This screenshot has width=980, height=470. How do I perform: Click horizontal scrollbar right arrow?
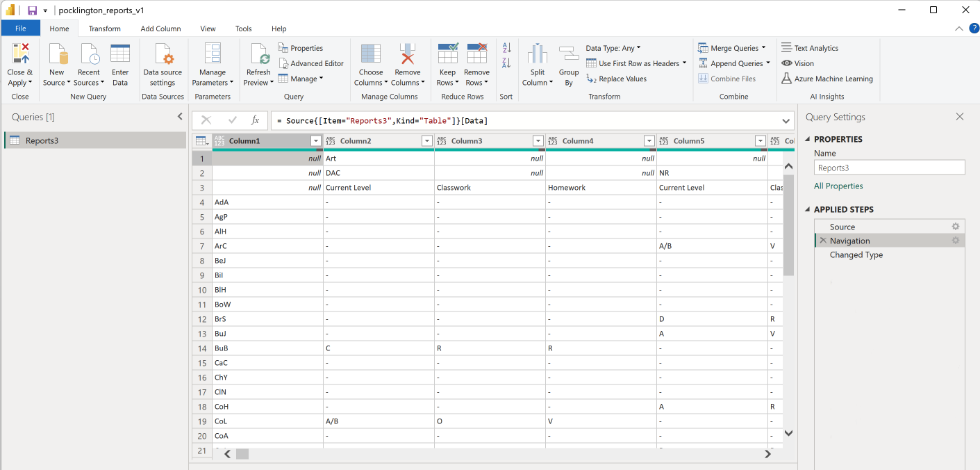(x=767, y=454)
